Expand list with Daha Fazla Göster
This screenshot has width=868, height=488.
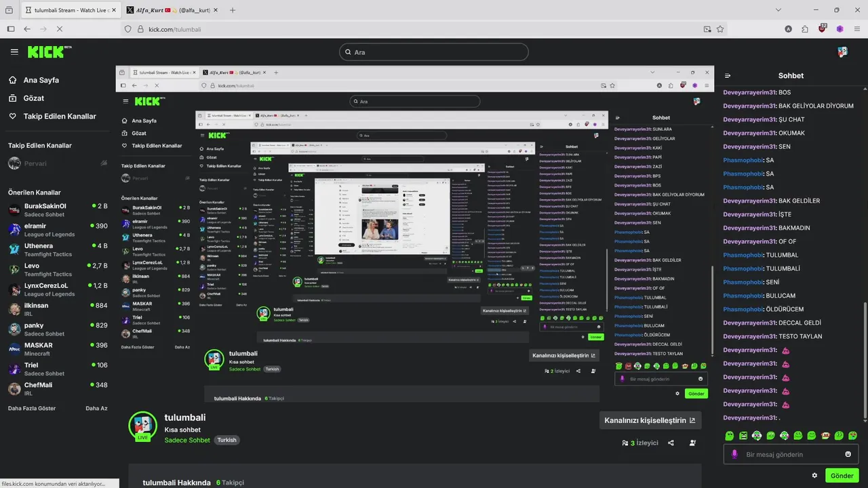click(32, 409)
